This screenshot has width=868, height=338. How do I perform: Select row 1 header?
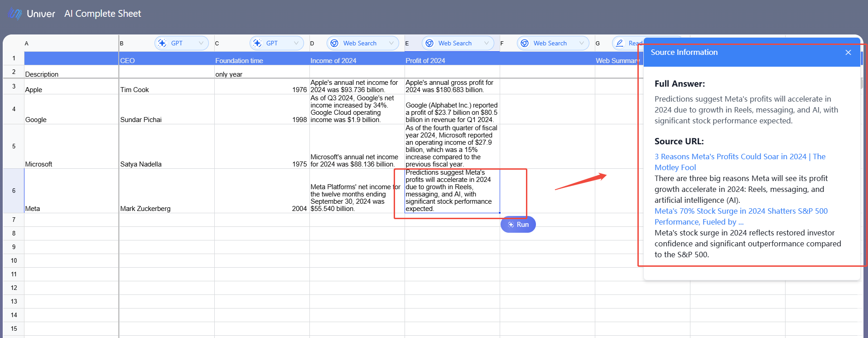pos(14,58)
